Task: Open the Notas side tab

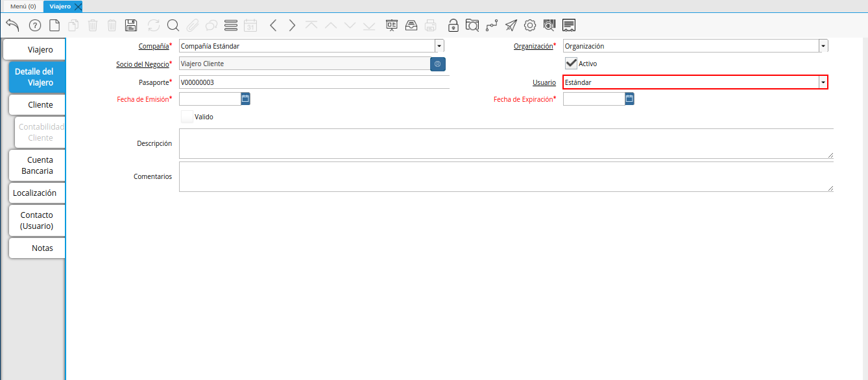Action: tap(37, 248)
